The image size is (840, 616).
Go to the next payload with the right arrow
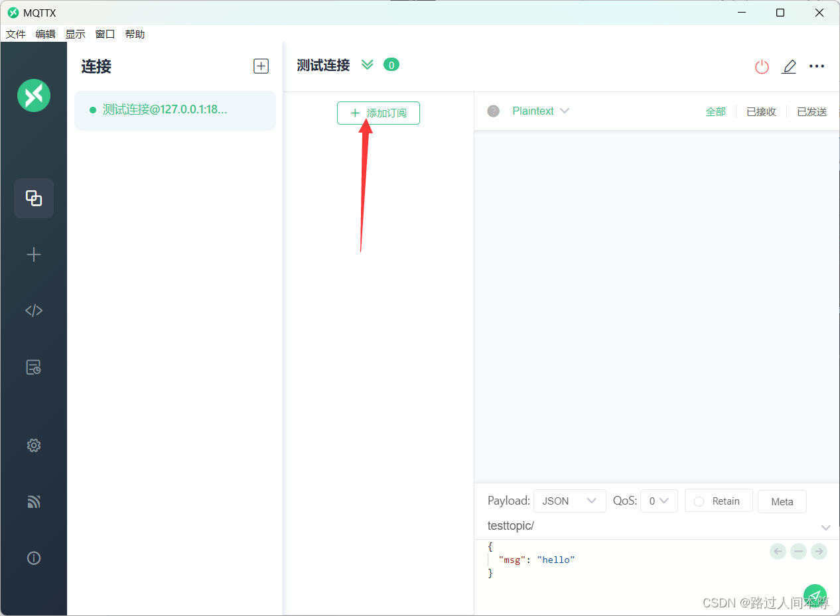819,551
